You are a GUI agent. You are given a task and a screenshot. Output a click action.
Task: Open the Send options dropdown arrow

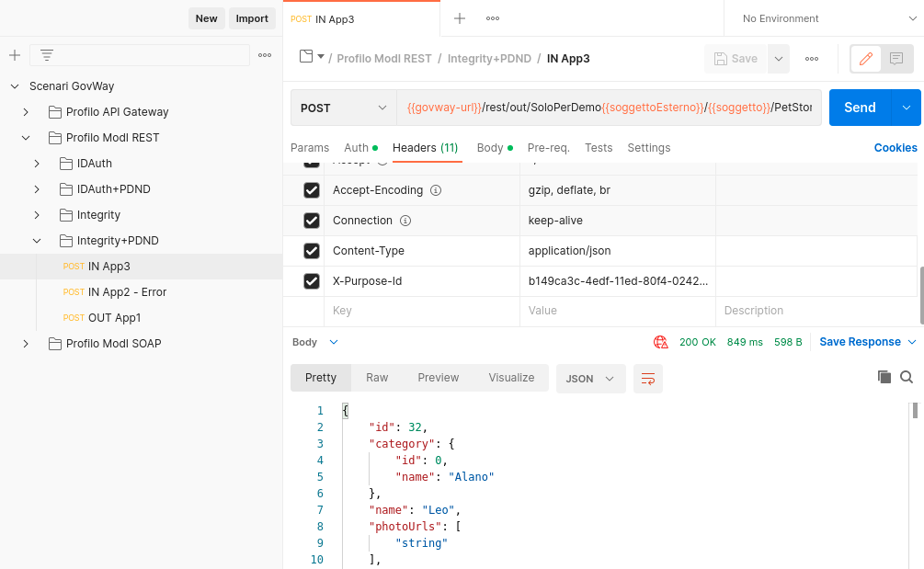[x=907, y=108]
